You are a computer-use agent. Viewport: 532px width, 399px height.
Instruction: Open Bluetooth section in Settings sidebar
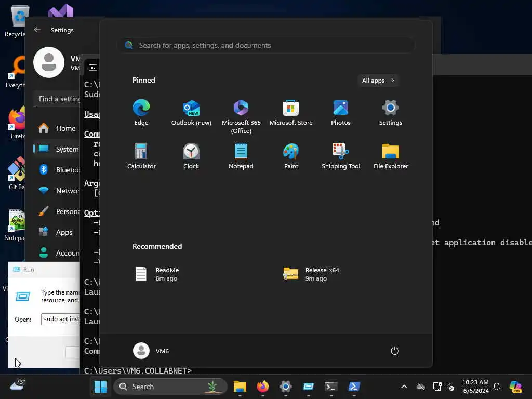pos(57,170)
